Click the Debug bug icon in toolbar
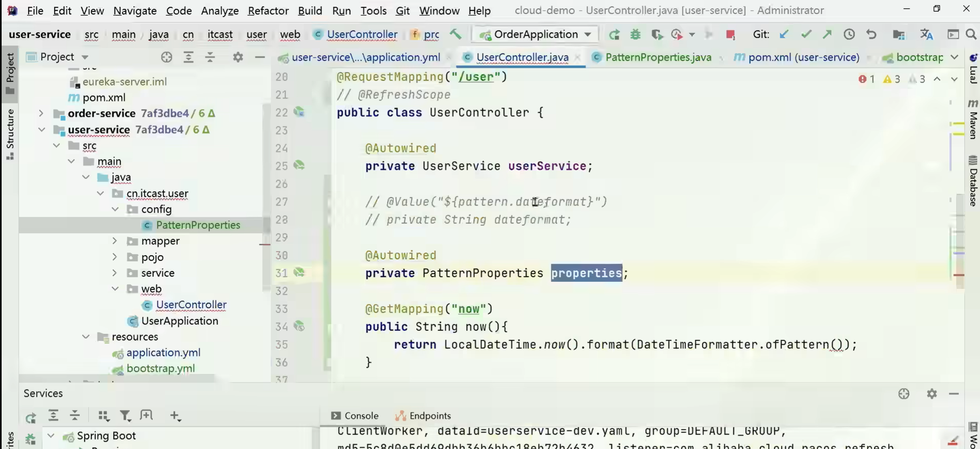Screen dimensions: 980x449 point(635,35)
